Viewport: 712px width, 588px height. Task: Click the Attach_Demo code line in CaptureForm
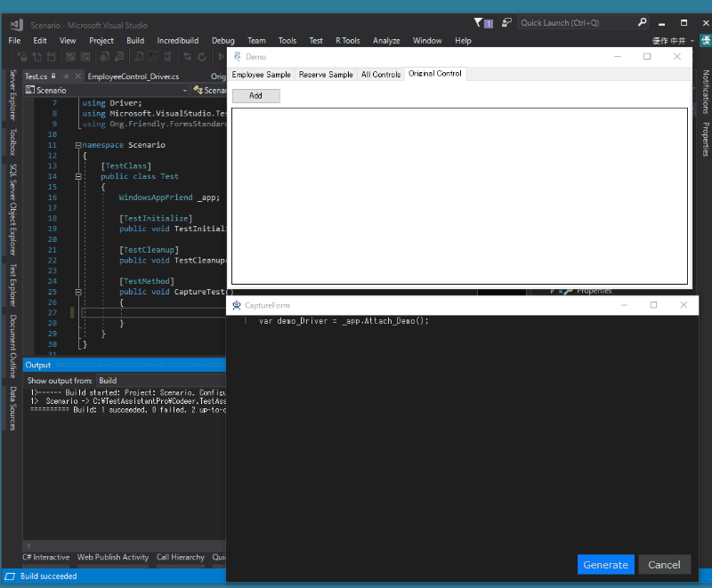(344, 321)
